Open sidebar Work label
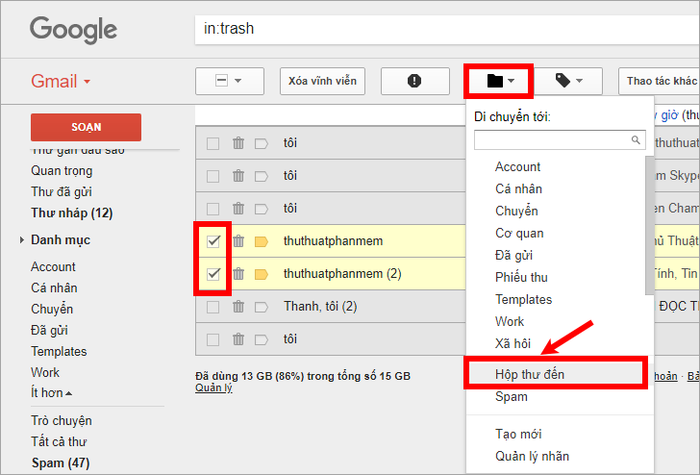The image size is (700, 475). pos(45,372)
